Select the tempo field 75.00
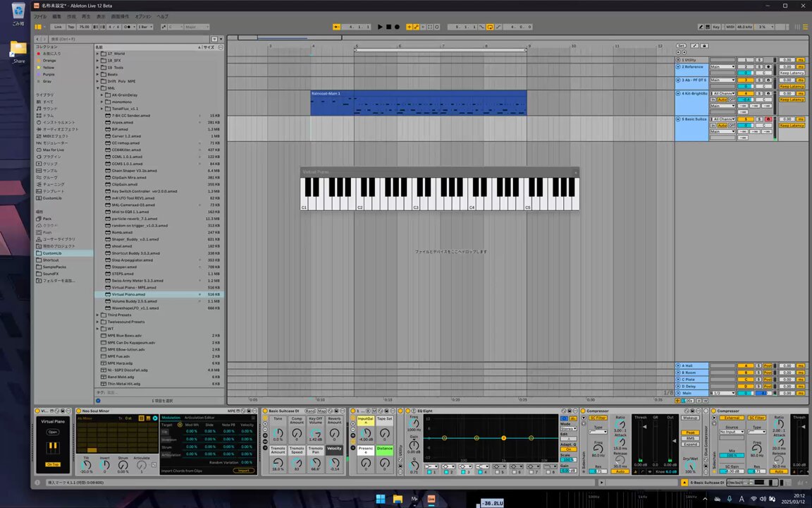The image size is (812, 508). pyautogui.click(x=84, y=27)
